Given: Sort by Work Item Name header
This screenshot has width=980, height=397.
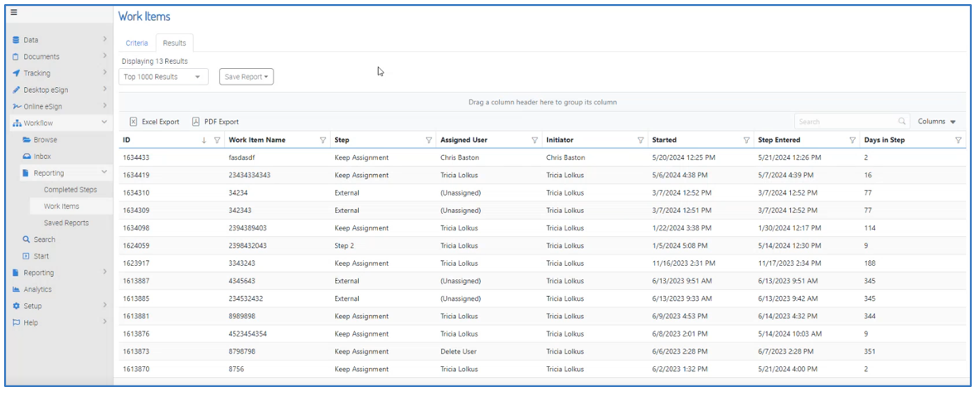Looking at the screenshot, I should coord(257,141).
